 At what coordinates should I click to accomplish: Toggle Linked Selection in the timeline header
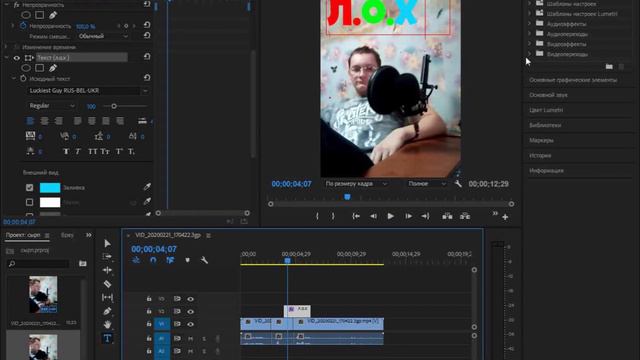click(170, 260)
